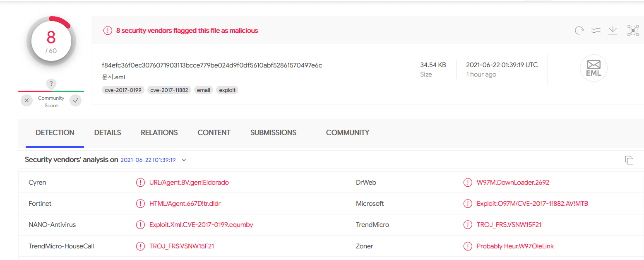
Task: Click the download file icon
Action: click(613, 30)
